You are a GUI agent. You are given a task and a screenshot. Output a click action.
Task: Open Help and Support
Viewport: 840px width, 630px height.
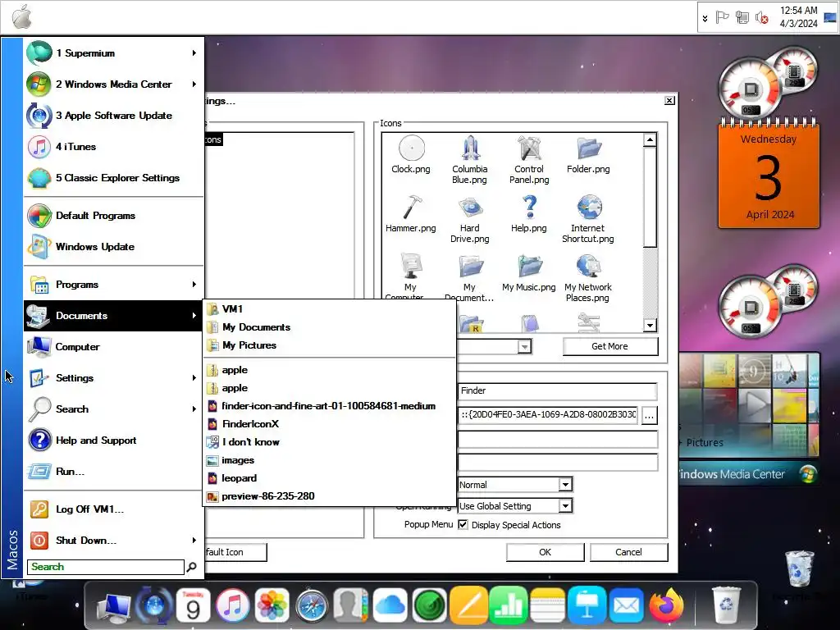pyautogui.click(x=113, y=441)
